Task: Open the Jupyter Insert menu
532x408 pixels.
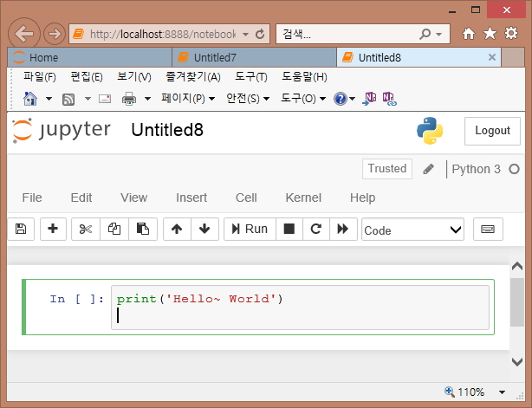Action: 191,198
